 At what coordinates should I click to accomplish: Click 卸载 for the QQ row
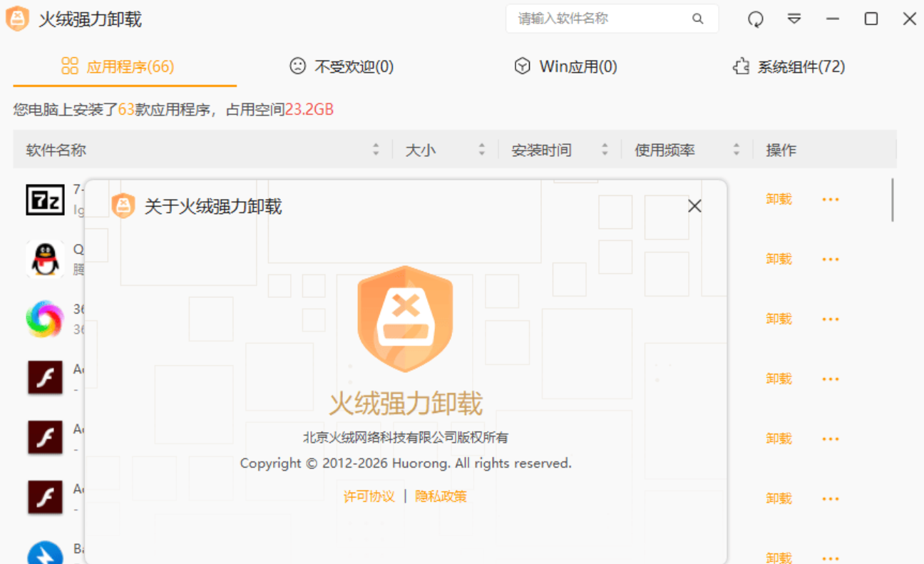[x=779, y=259]
